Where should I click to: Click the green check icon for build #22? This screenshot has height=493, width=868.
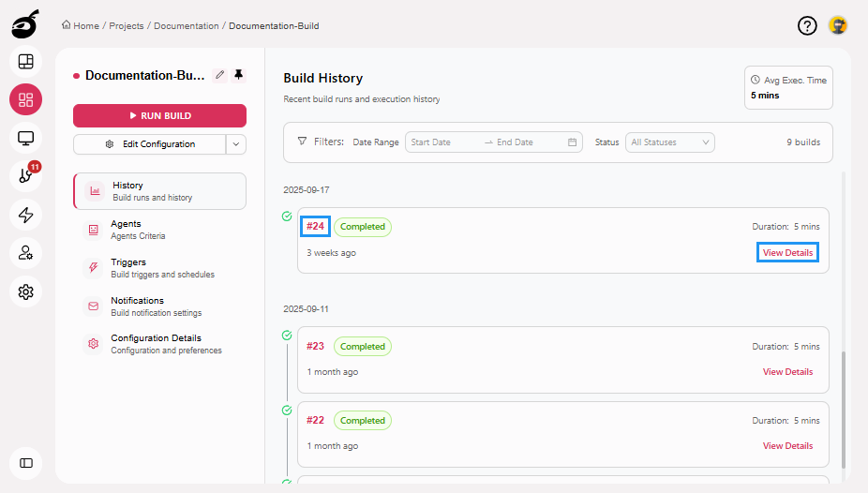[287, 411]
